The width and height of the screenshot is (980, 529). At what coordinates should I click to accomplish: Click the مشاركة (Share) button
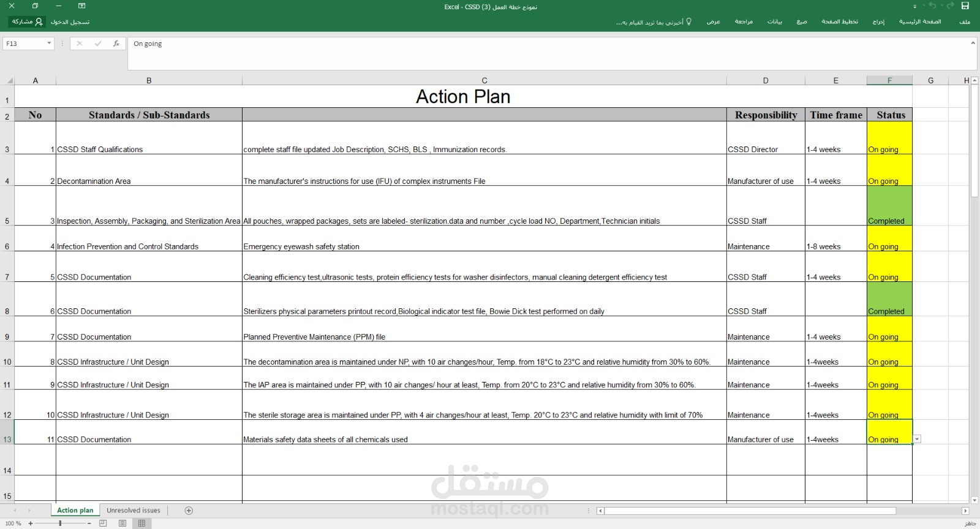[x=27, y=22]
